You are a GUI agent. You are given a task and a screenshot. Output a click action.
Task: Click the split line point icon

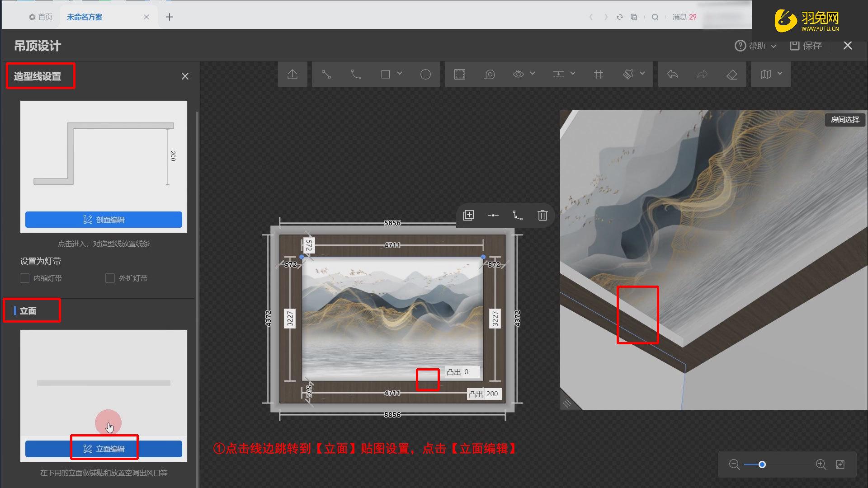493,216
